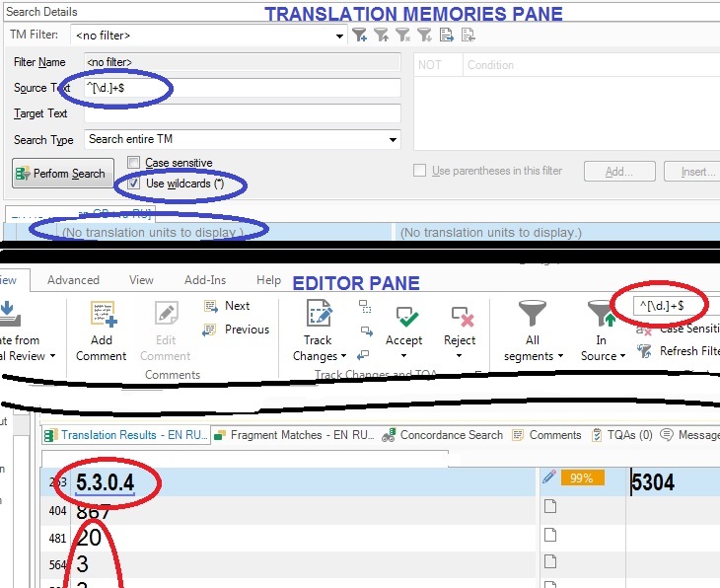
Task: Select the All segments filter funnel
Action: coord(533,314)
